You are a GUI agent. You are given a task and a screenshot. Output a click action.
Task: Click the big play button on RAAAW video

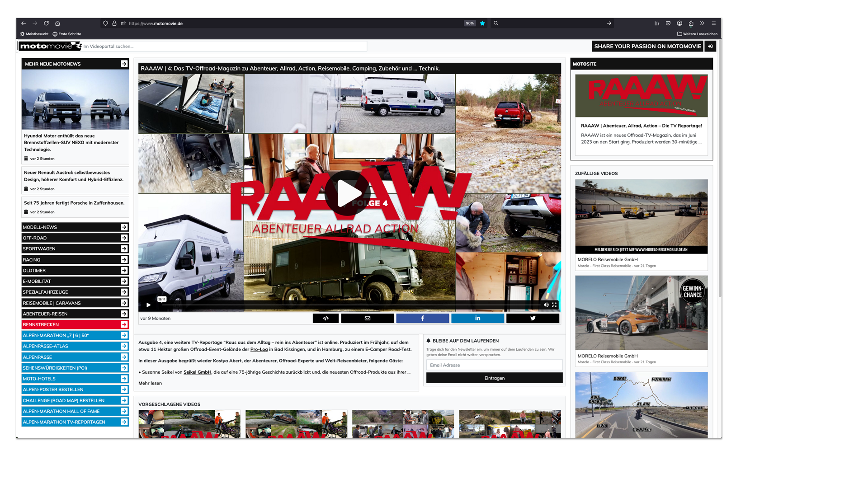point(348,193)
